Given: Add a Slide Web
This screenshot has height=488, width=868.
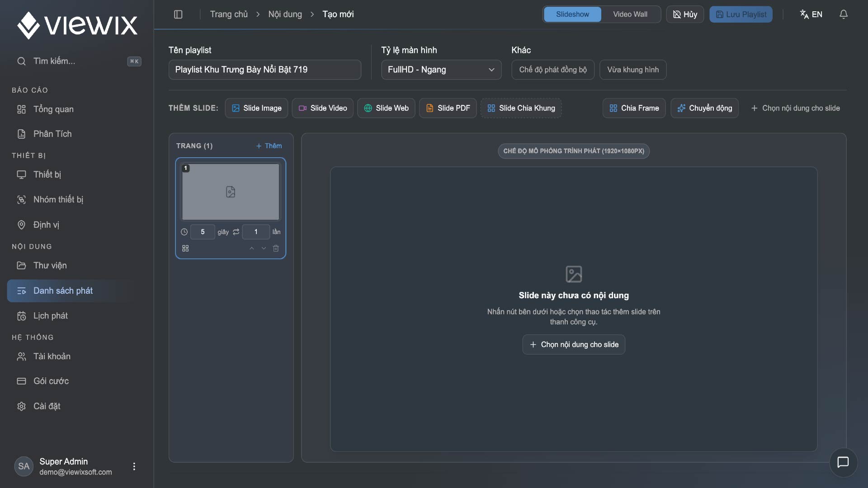Looking at the screenshot, I should pos(386,108).
